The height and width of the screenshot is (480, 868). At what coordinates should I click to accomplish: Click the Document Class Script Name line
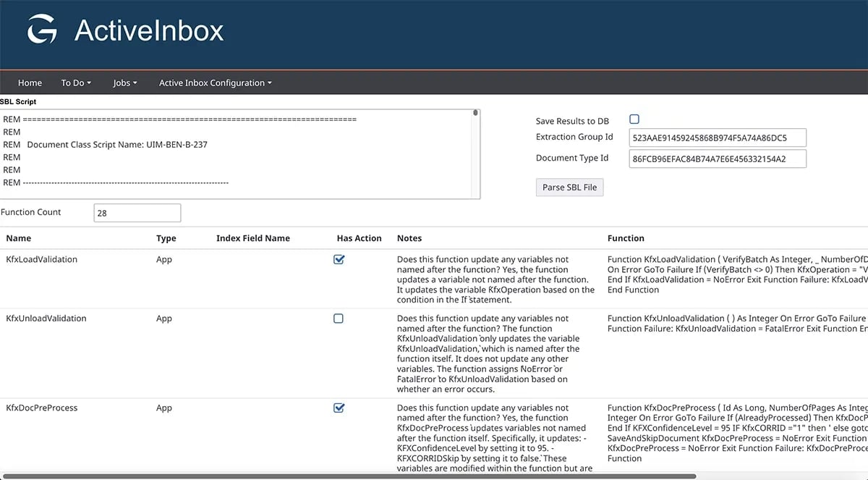point(105,145)
